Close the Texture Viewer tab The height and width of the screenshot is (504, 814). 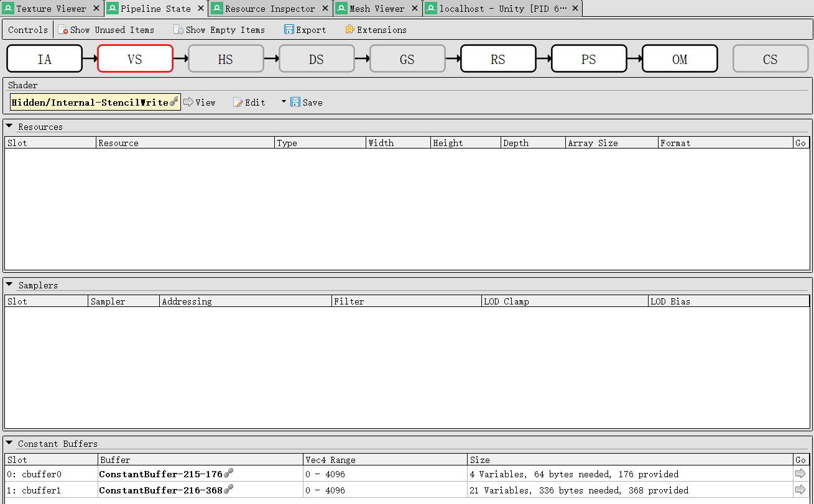click(96, 9)
